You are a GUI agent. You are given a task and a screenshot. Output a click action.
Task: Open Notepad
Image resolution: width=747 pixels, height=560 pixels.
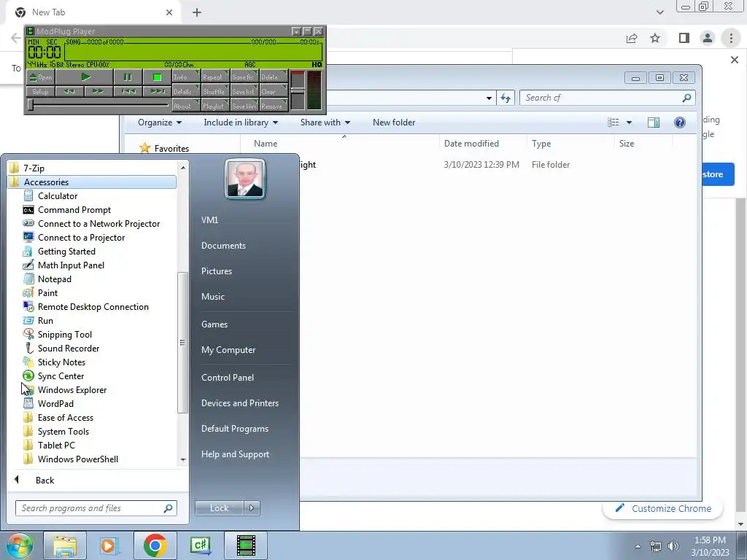(x=54, y=279)
